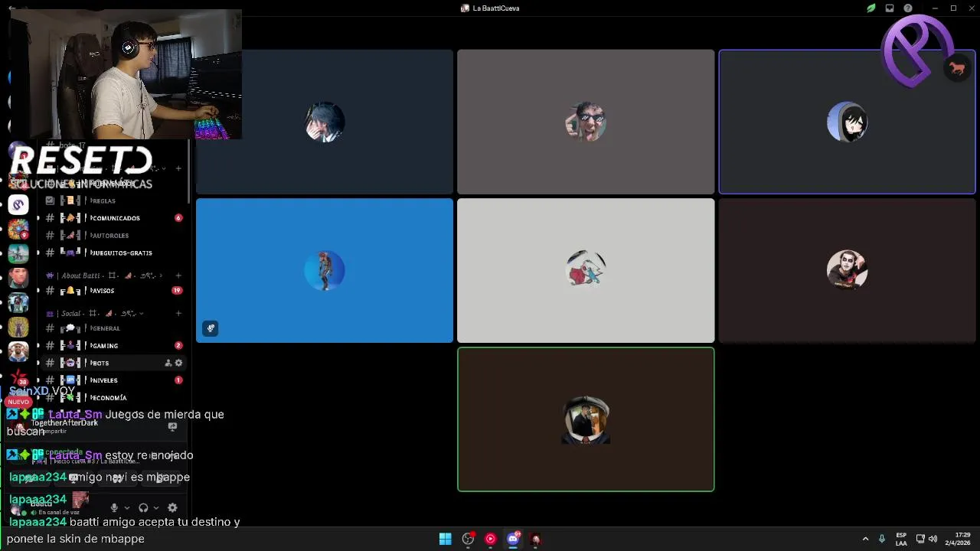Open Discord inbox icon
Image resolution: width=980 pixels, height=551 pixels.
pos(890,8)
